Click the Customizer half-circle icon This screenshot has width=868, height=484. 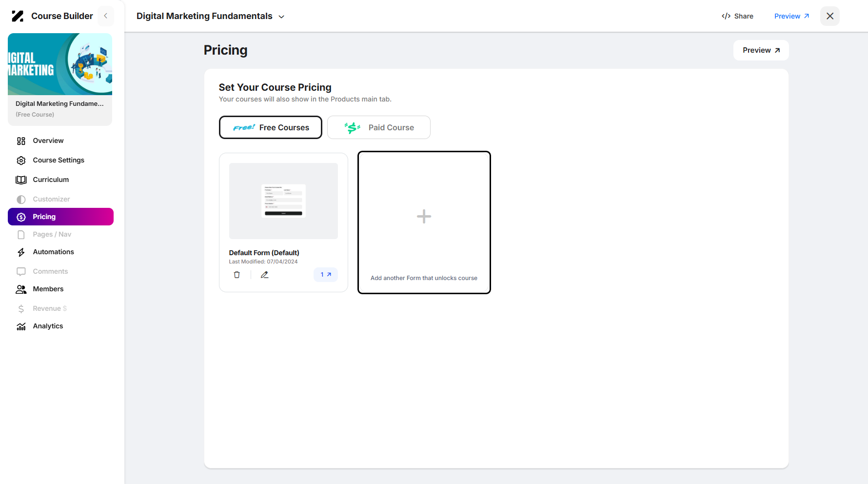tap(21, 200)
